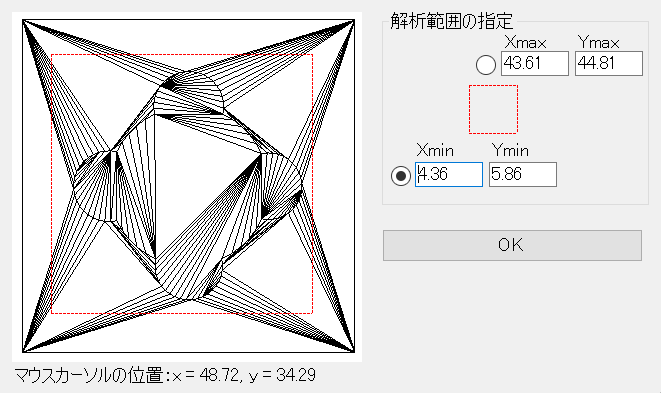Click the Ymax field showing 44.81

click(x=609, y=64)
